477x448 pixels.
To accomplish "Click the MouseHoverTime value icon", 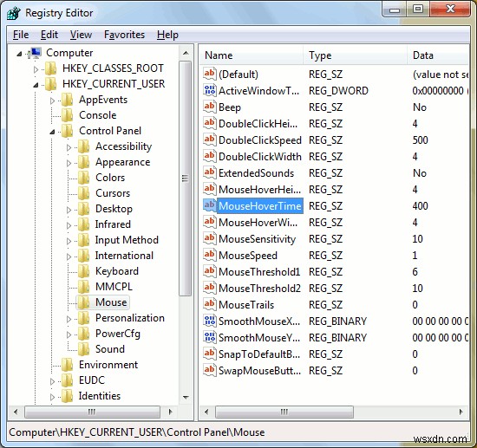I will pyautogui.click(x=210, y=205).
